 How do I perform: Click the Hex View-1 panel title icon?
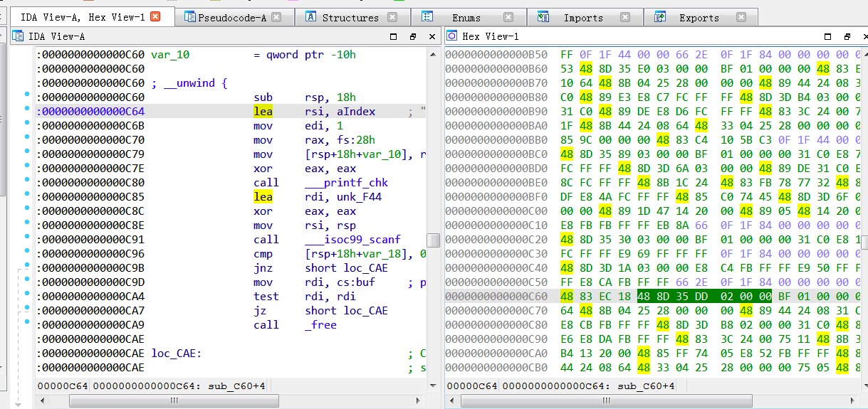point(451,36)
